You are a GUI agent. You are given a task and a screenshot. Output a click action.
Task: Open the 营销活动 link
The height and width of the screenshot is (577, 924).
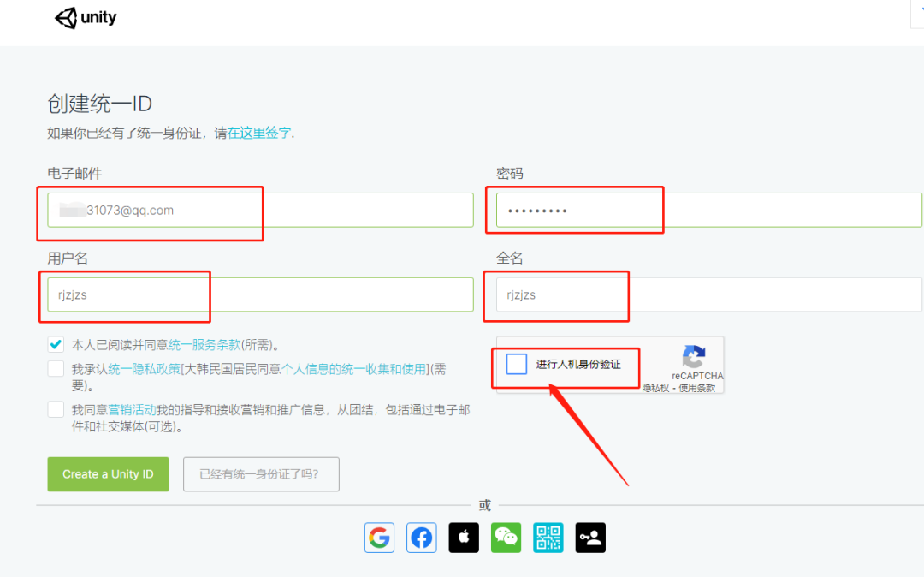coord(132,410)
